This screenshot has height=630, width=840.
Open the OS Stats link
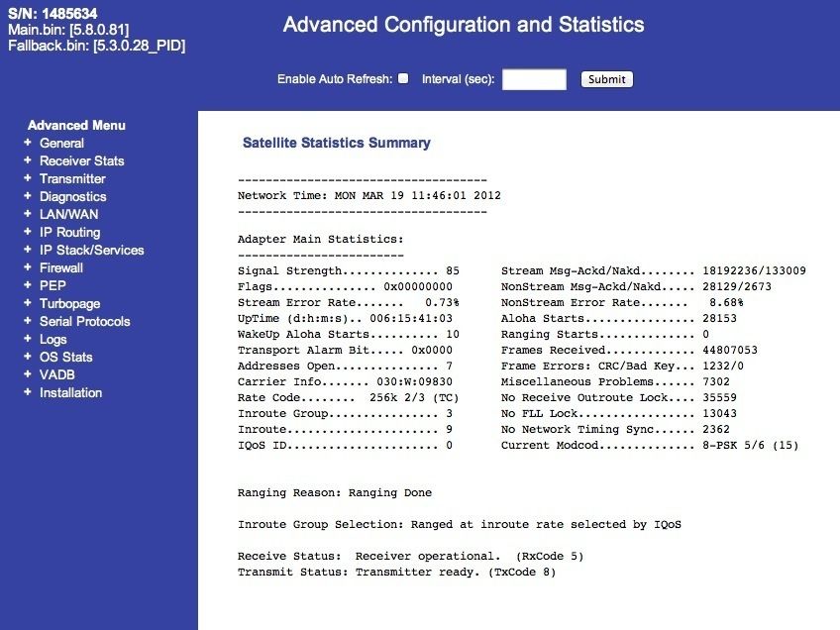click(66, 357)
